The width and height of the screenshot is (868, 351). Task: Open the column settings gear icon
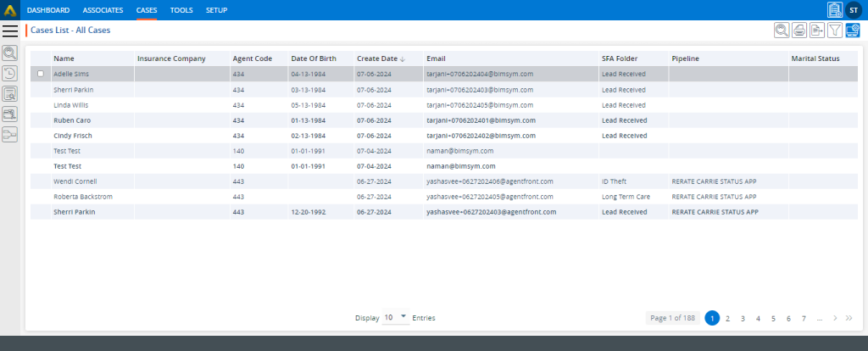point(853,31)
